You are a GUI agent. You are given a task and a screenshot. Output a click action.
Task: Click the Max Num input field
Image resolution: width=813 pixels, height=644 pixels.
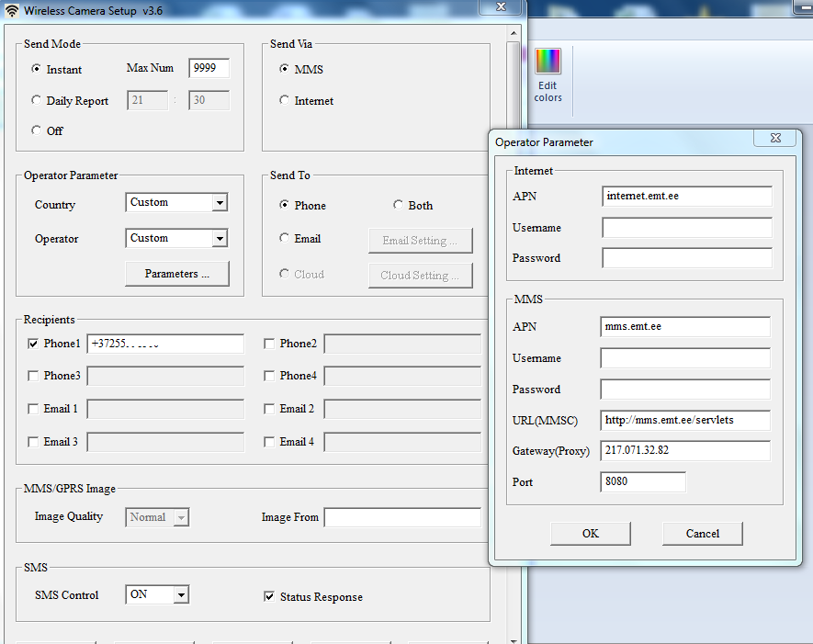(209, 69)
